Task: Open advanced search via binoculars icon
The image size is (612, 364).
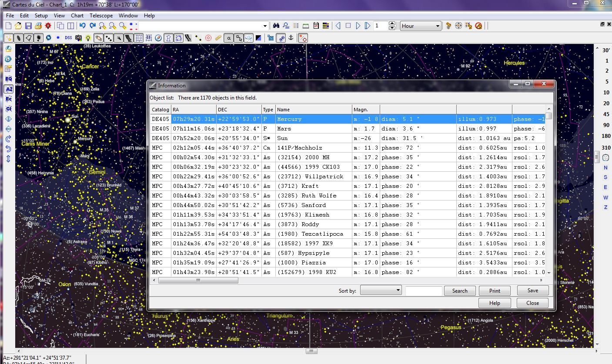Action: [x=276, y=26]
